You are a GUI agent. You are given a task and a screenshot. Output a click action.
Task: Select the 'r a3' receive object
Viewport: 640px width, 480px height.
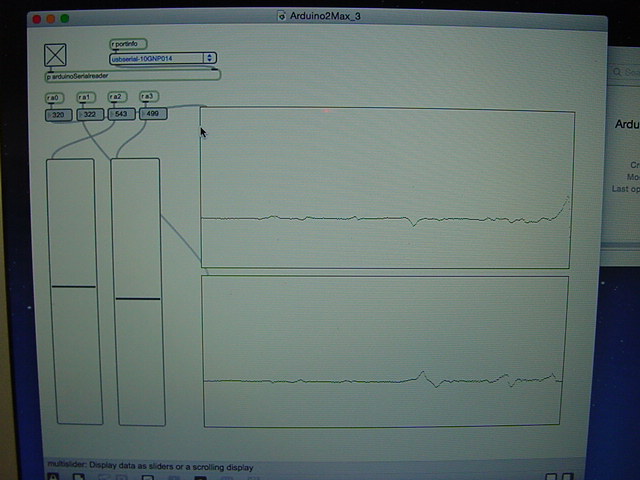[x=149, y=96]
